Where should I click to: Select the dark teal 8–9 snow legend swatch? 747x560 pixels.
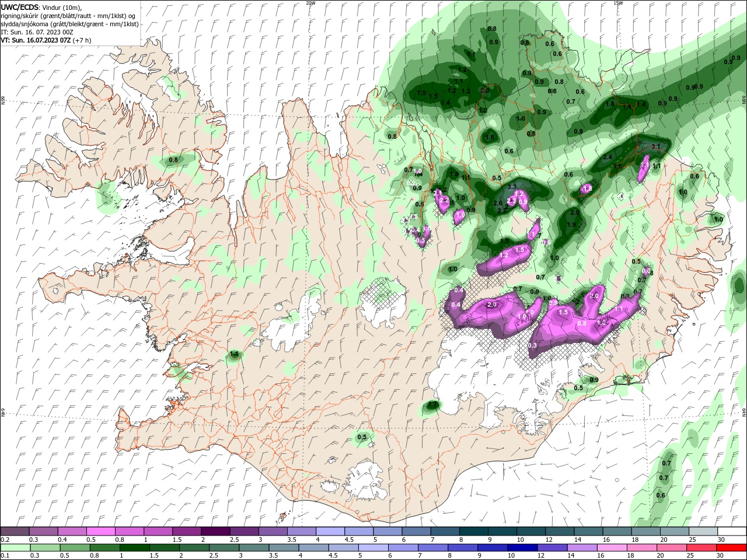pyautogui.click(x=473, y=531)
